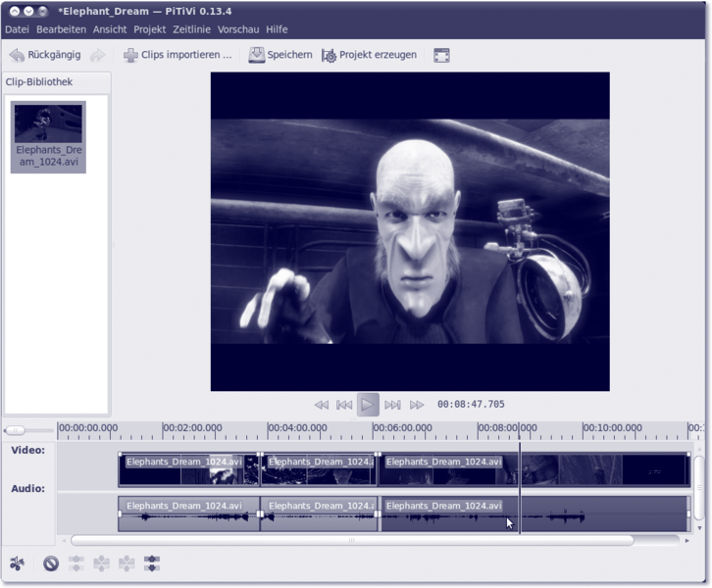Select the razor split tool icon
The image size is (712, 588).
click(17, 563)
